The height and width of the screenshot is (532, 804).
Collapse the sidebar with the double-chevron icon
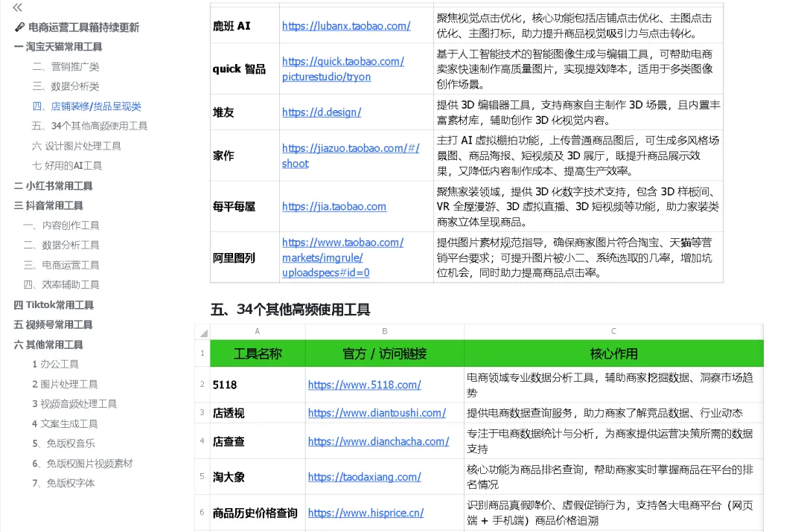[x=17, y=7]
